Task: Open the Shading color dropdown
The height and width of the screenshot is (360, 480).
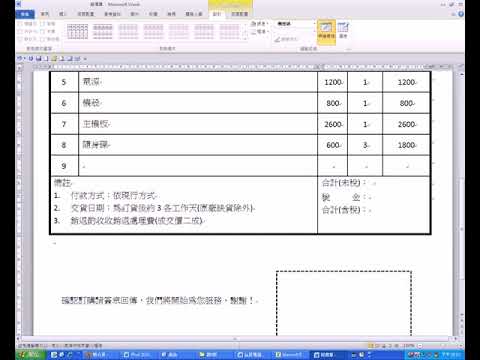Action: pos(259,24)
